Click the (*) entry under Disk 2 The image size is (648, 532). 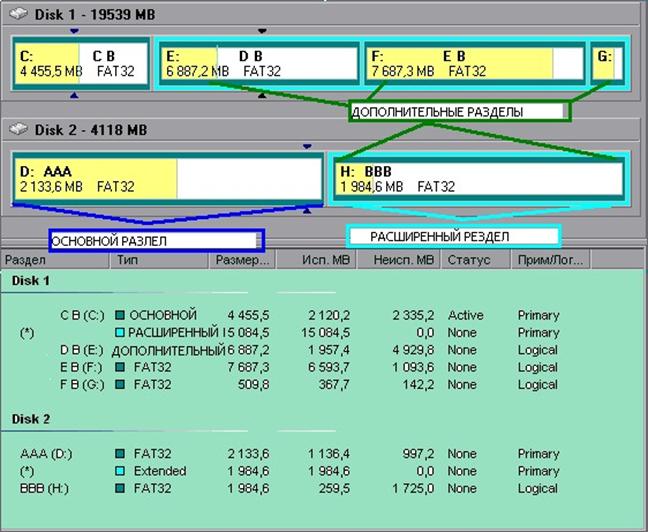[27, 471]
